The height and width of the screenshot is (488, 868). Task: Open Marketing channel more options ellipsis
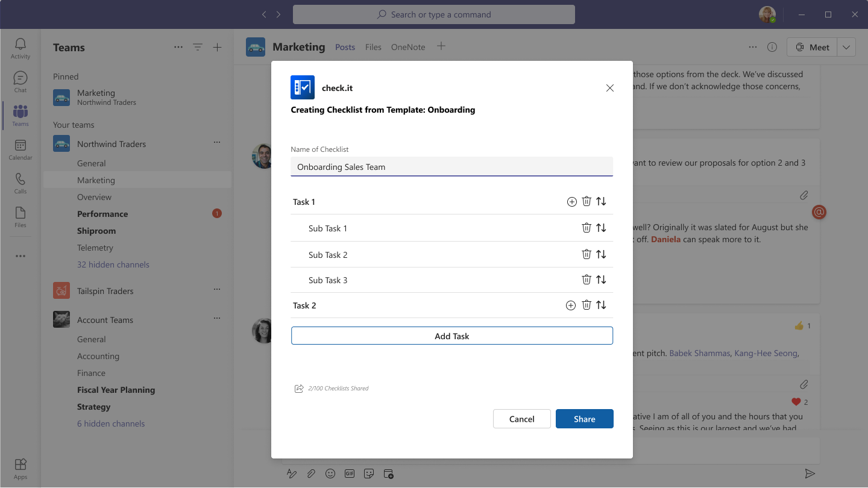click(753, 47)
